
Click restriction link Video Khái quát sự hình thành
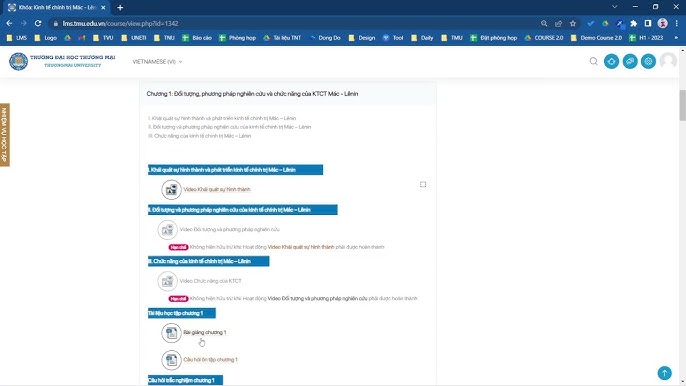(x=301, y=247)
